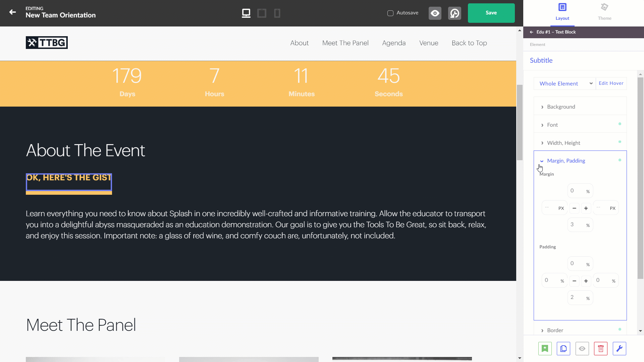The height and width of the screenshot is (362, 644).
Task: Click margin left PX field
Action: tap(554, 208)
